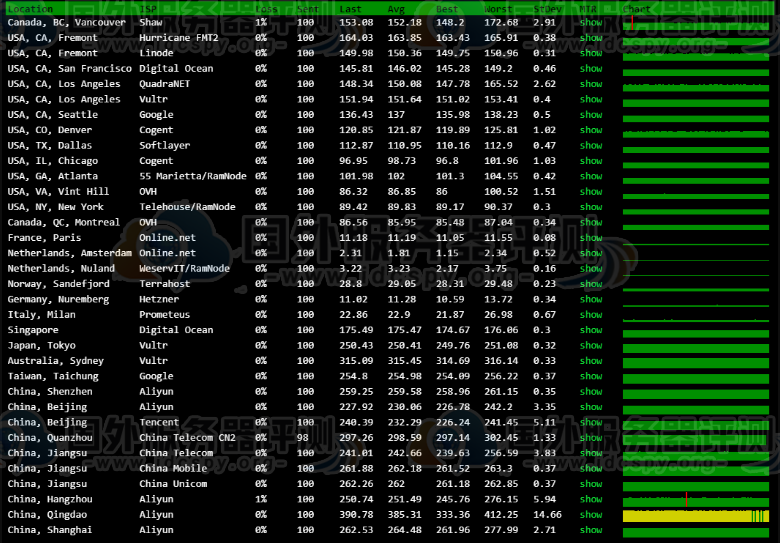Select Sent value 98 for Quanzhou
The height and width of the screenshot is (543, 780).
[302, 438]
